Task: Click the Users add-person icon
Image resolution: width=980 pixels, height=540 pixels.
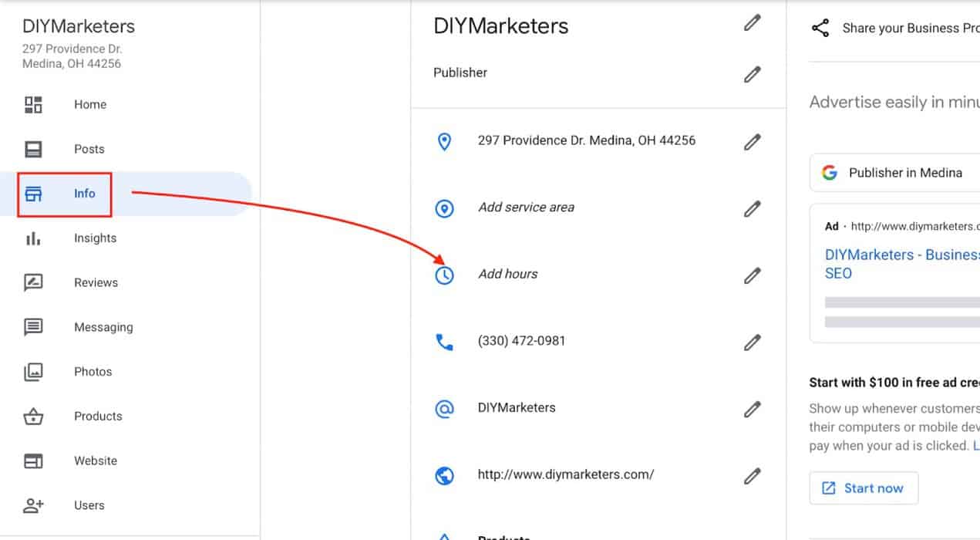Action: (33, 505)
